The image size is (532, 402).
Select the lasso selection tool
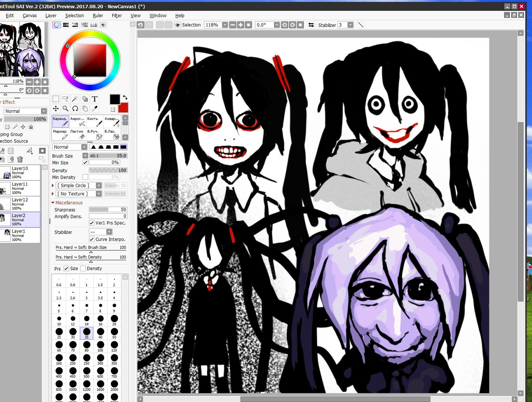(65, 99)
